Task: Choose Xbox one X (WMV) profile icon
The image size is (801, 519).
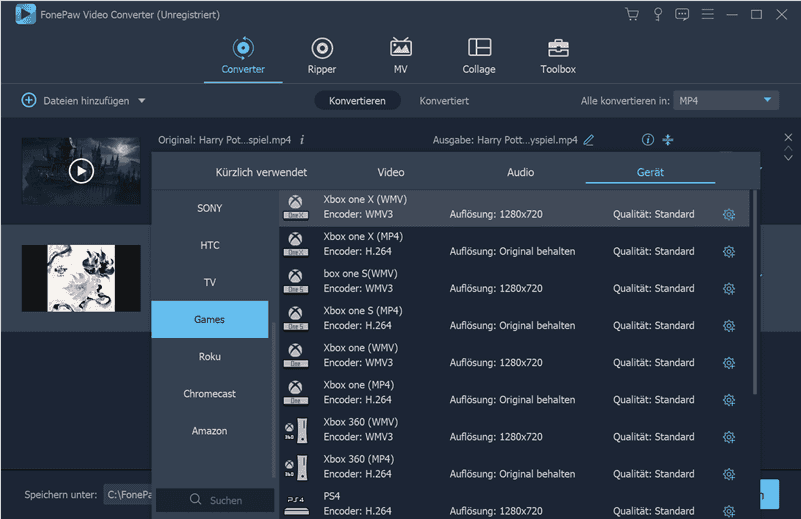Action: (296, 207)
